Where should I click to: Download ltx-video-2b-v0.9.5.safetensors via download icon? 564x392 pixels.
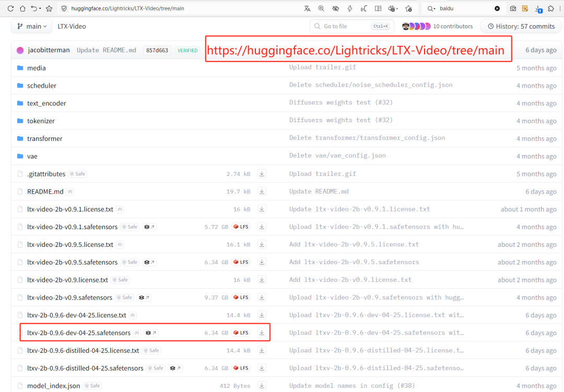[x=262, y=262]
